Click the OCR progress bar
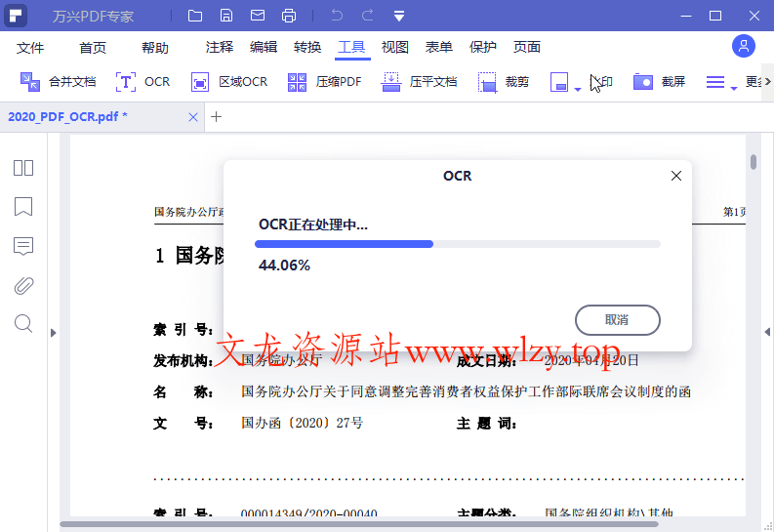 click(458, 244)
